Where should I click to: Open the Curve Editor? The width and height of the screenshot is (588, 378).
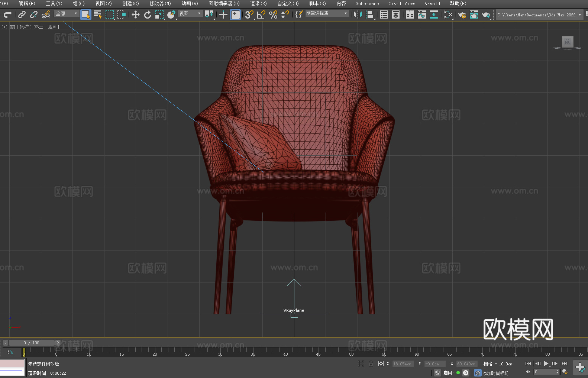tap(422, 14)
